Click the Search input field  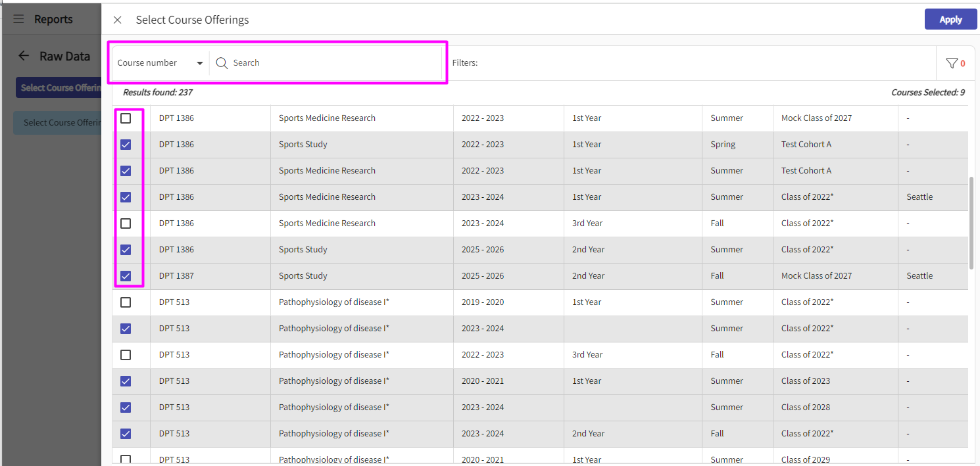(x=329, y=63)
